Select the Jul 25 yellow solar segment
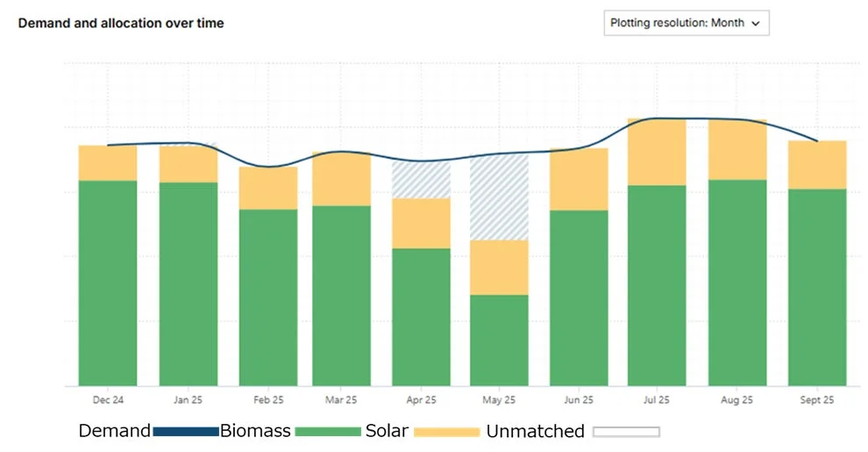 pos(657,152)
